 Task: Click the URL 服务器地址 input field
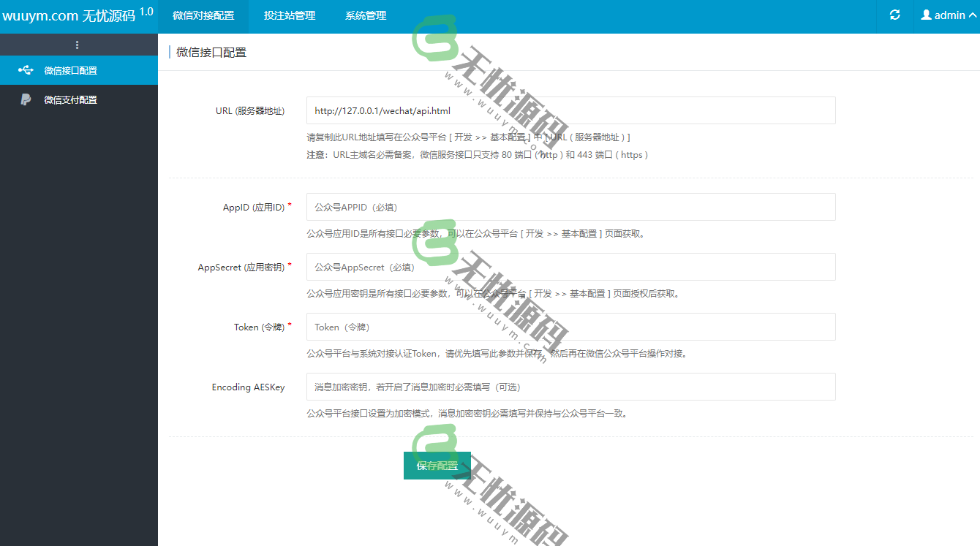coord(570,110)
